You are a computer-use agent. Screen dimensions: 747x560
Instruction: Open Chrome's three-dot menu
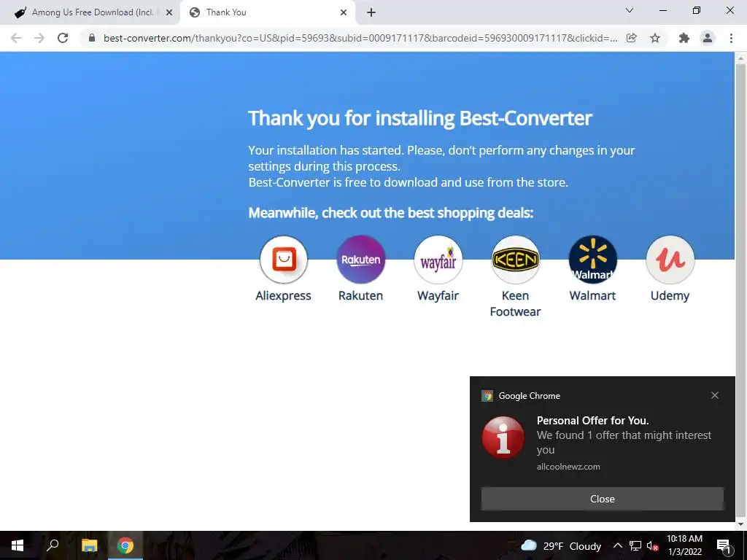[x=731, y=38]
